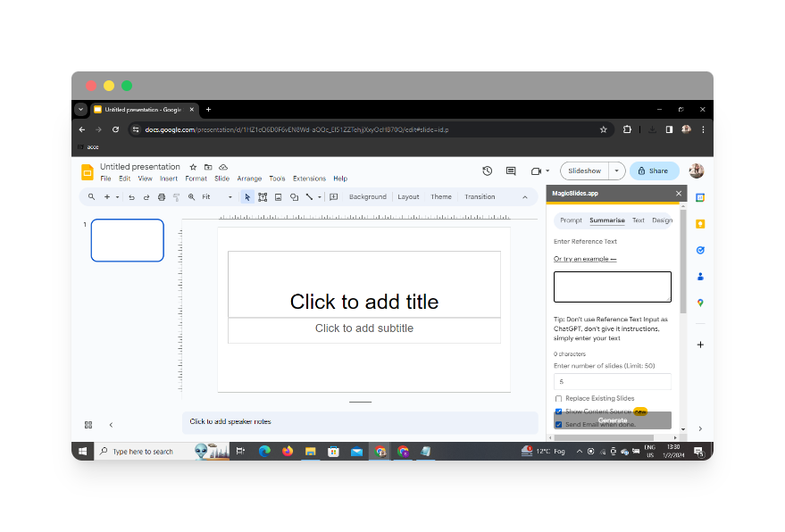
Task: Star the Untitled presentation
Action: (193, 167)
